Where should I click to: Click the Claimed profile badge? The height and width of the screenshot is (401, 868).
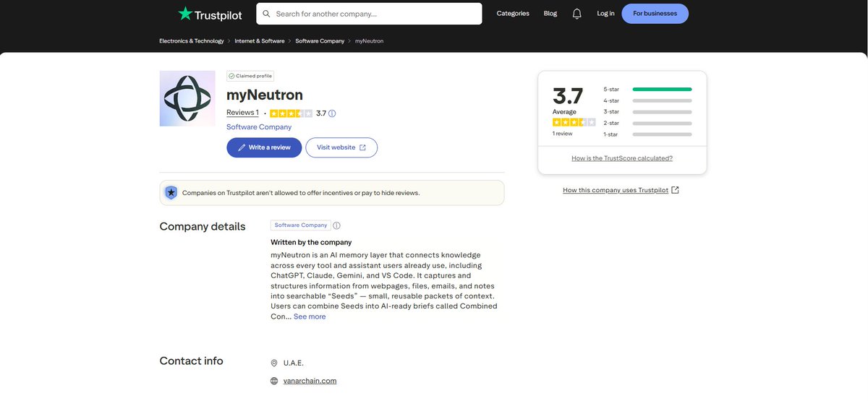250,76
